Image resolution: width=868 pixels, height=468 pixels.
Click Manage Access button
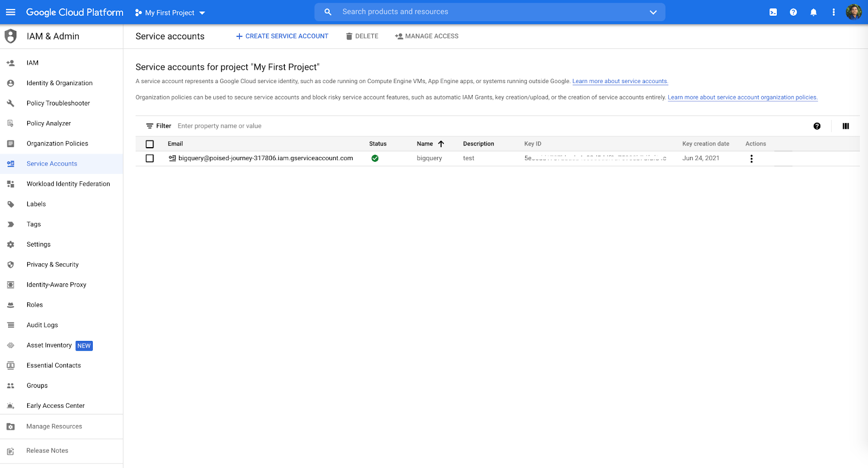(426, 36)
